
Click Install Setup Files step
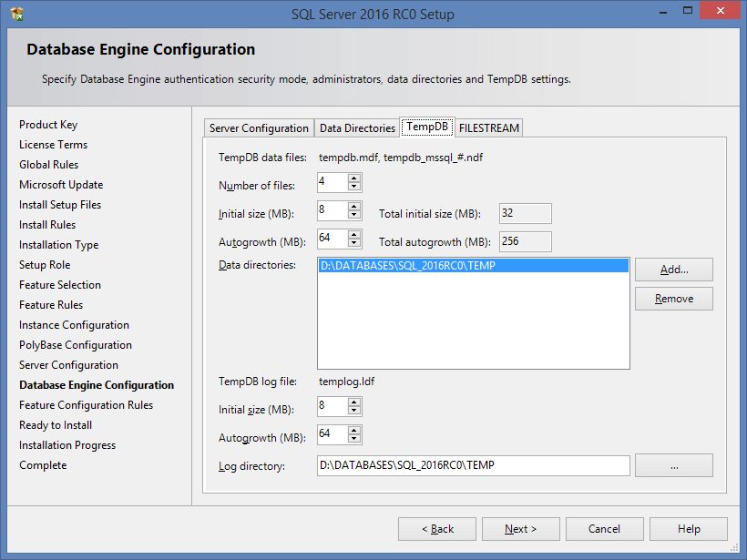point(60,205)
